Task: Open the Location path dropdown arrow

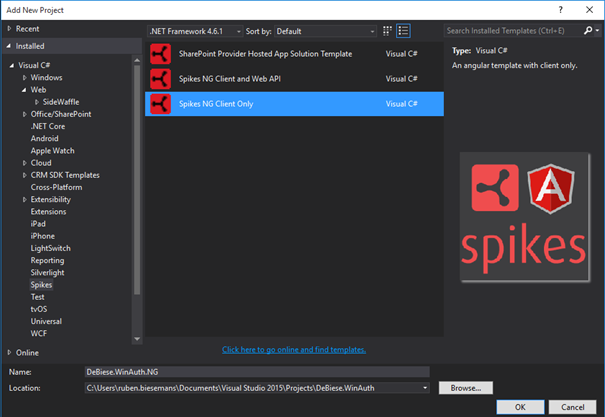Action: pos(425,388)
